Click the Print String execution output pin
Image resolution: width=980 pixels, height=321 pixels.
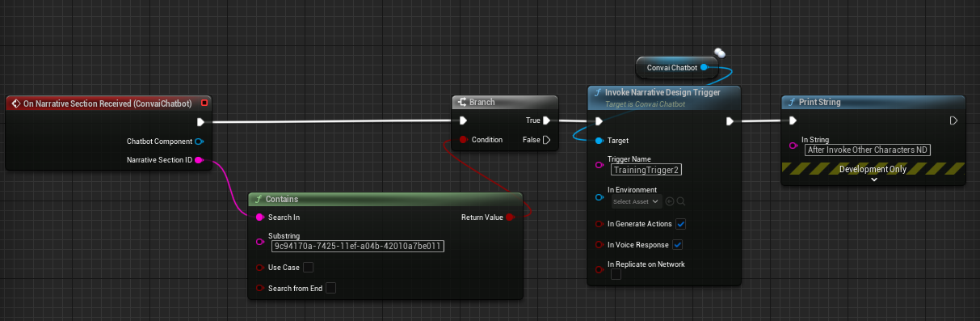click(954, 121)
